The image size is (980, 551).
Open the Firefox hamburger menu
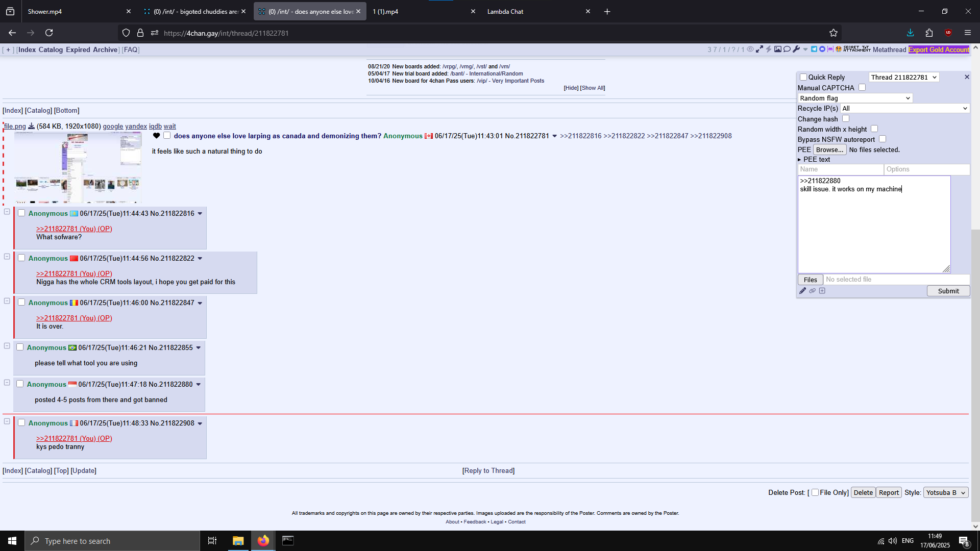(x=967, y=33)
